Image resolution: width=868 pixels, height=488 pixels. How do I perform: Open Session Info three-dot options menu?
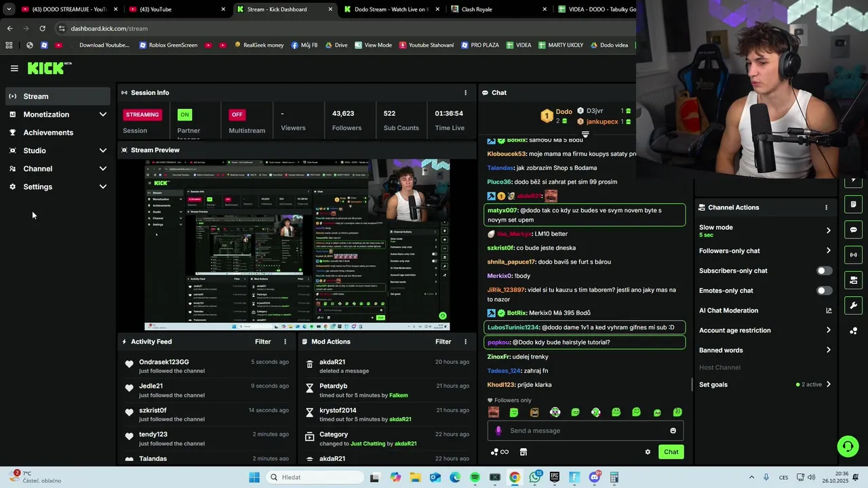[x=465, y=93]
